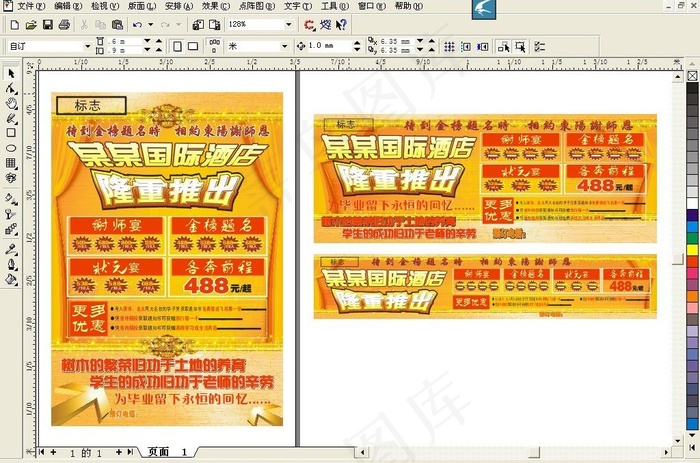Increase the page height value
This screenshot has height=463, width=700.
(158, 50)
